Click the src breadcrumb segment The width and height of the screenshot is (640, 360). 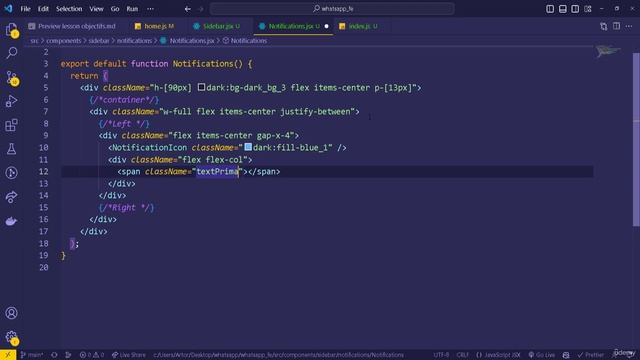point(34,41)
